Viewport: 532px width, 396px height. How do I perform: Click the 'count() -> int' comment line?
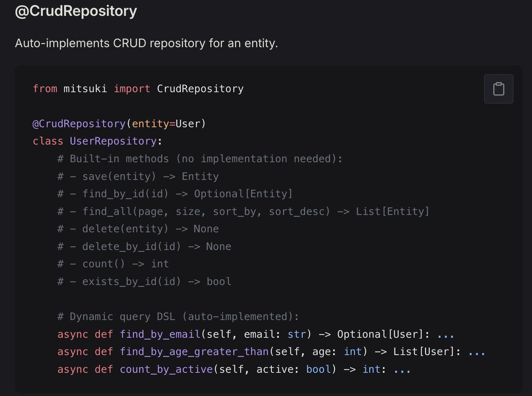point(113,264)
